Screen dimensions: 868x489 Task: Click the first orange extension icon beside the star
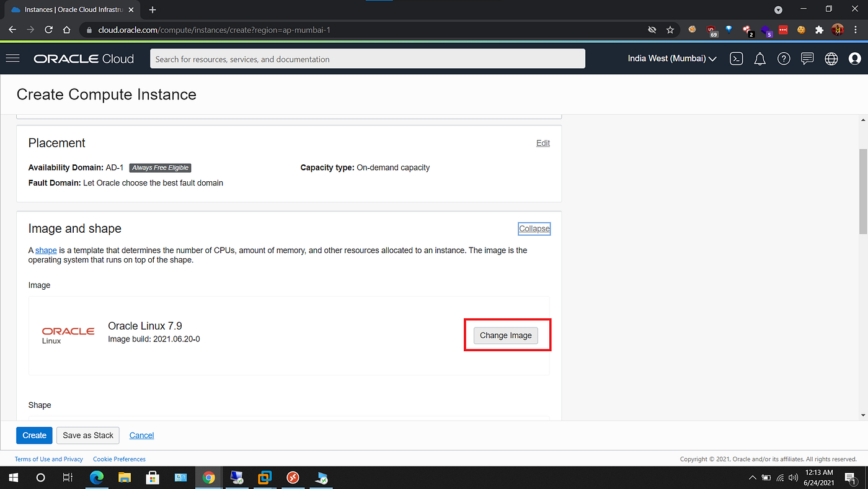coord(693,29)
